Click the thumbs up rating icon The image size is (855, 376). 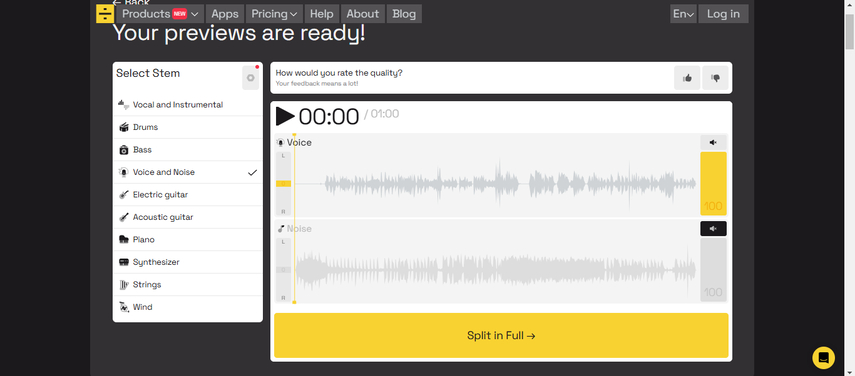point(687,78)
